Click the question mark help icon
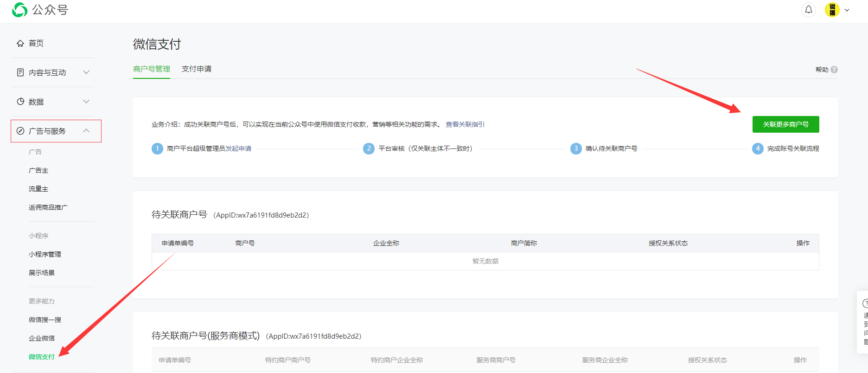Screen dimensions: 868x373 834,70
